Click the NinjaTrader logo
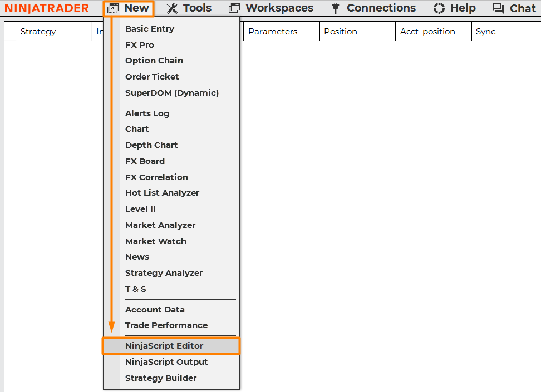541x392 pixels. (x=47, y=8)
